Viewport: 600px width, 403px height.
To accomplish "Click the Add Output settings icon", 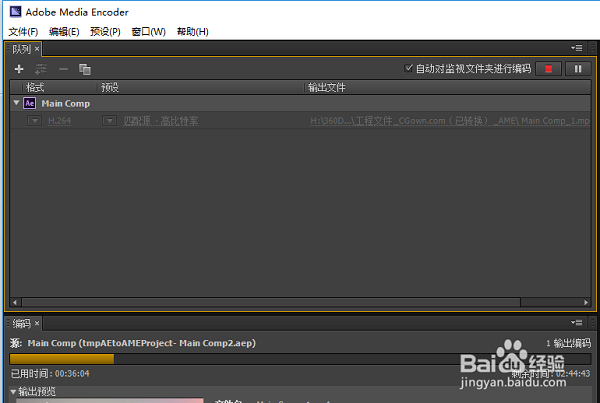I will tap(41, 69).
